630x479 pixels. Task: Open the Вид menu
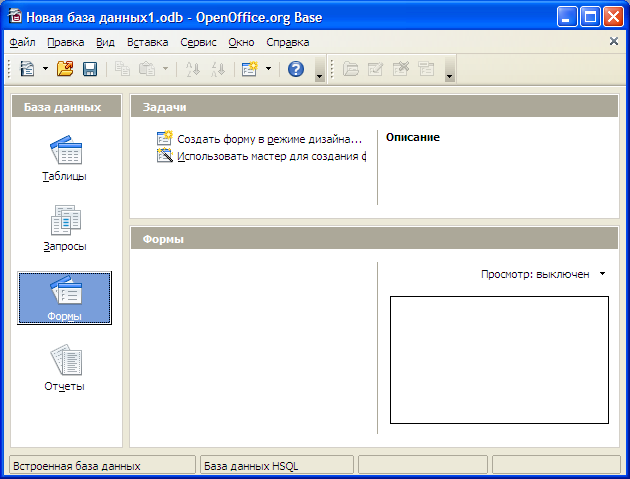coord(105,42)
